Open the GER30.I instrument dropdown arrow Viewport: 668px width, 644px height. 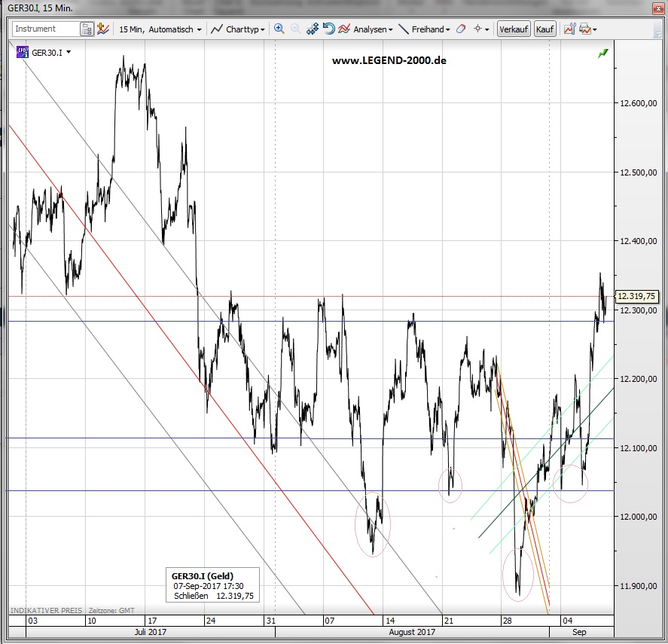(69, 53)
